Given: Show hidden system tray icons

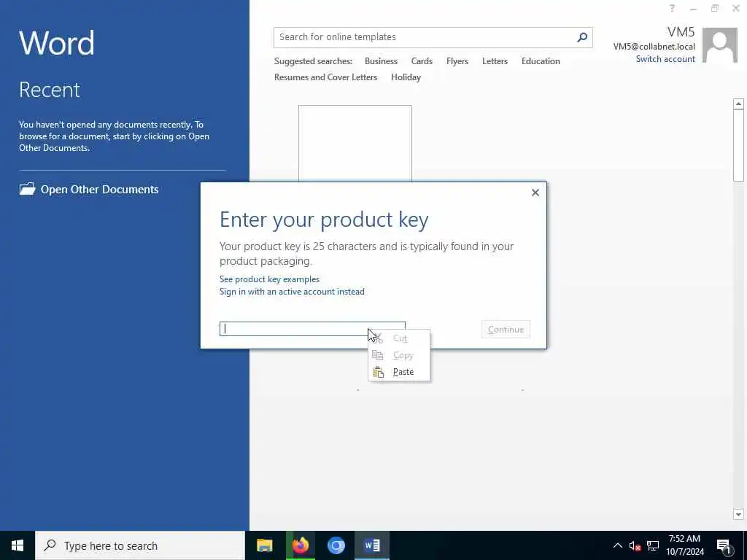Looking at the screenshot, I should 617,545.
